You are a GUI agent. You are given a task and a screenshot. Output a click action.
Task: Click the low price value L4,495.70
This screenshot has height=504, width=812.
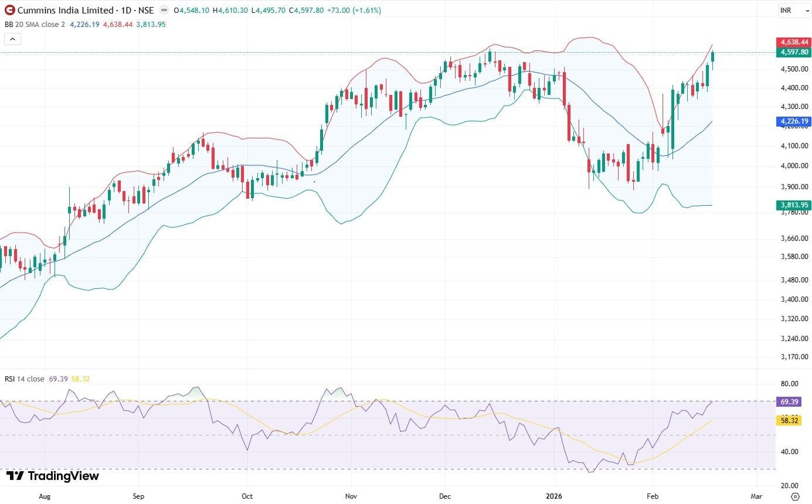(x=269, y=11)
